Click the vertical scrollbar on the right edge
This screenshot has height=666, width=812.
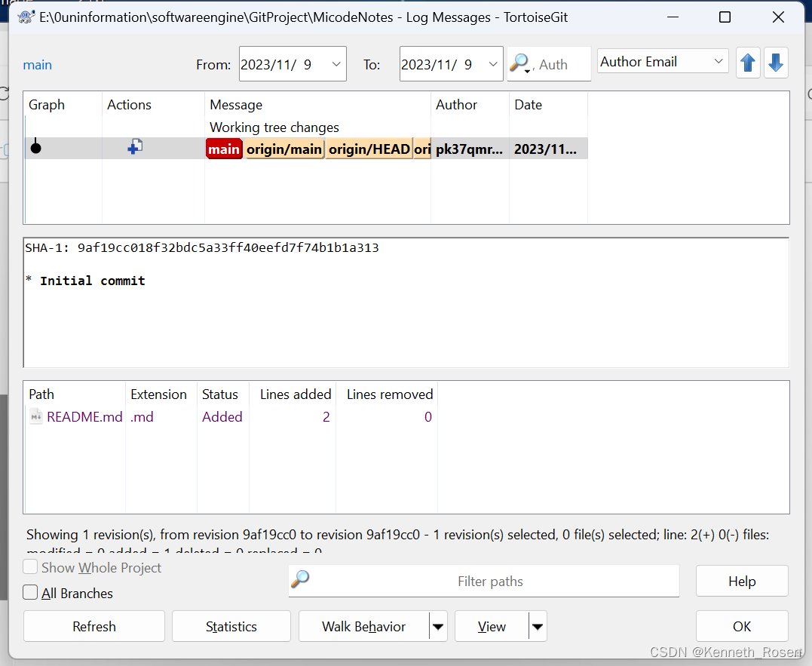click(x=807, y=226)
